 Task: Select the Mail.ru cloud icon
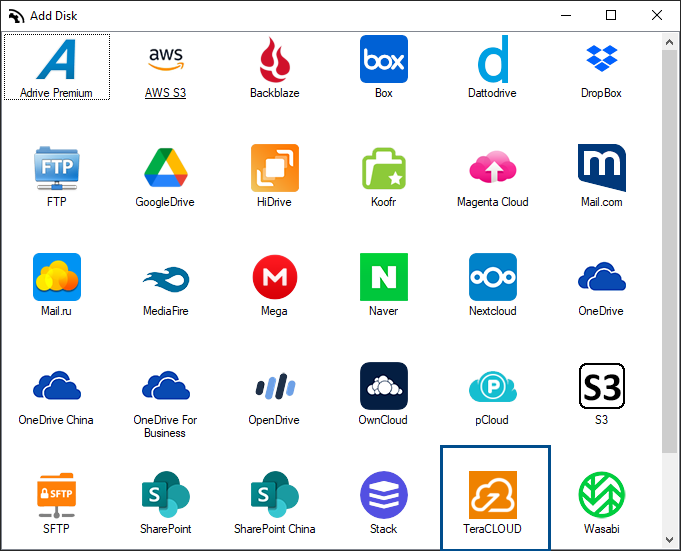pyautogui.click(x=57, y=277)
